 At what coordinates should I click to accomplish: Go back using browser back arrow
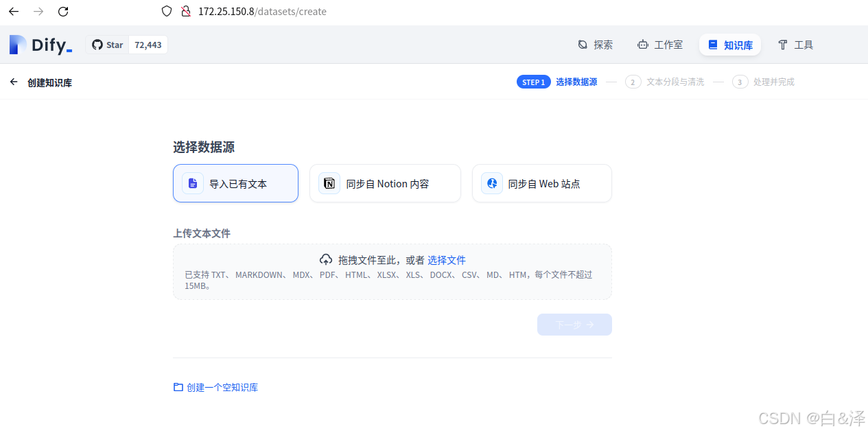[14, 12]
